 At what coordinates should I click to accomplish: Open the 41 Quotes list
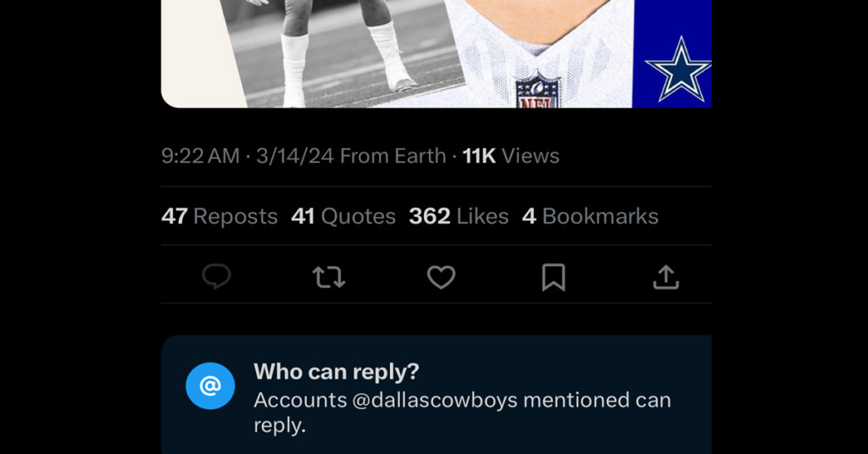click(343, 217)
